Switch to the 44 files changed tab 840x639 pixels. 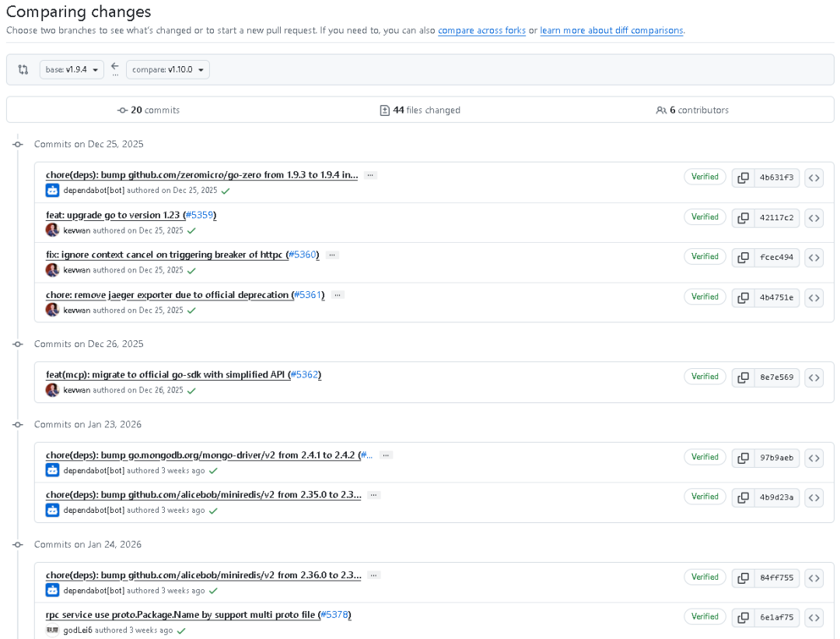[420, 111]
